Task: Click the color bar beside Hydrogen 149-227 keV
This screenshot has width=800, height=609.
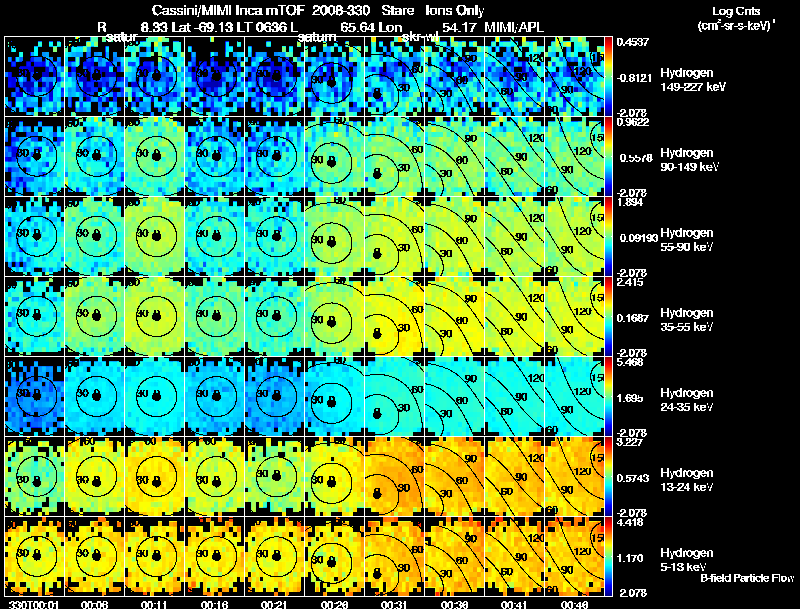Action: (608, 77)
